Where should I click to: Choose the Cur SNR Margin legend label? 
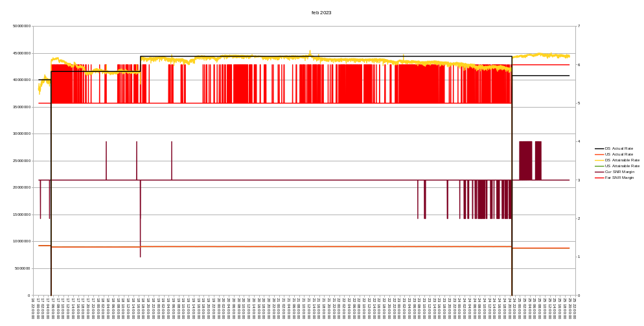619,172
